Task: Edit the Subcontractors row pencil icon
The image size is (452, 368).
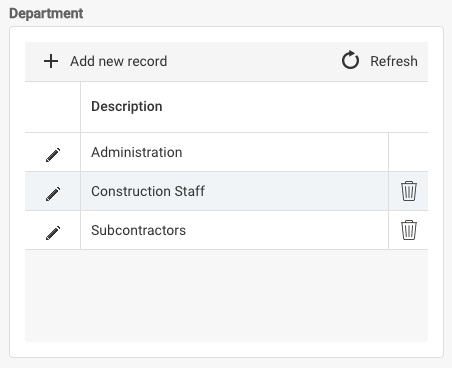Action: 53,233
